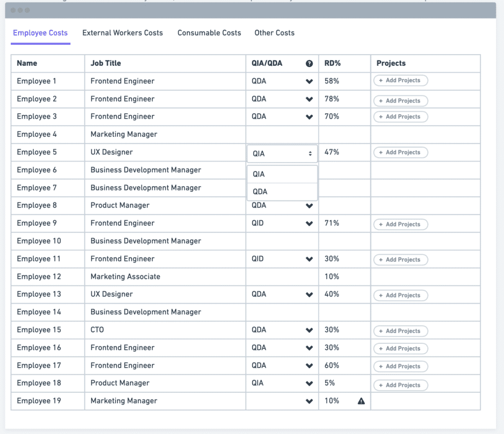Expand QDA dropdown for Employee 16
Image resolution: width=504 pixels, height=434 pixels.
[309, 348]
